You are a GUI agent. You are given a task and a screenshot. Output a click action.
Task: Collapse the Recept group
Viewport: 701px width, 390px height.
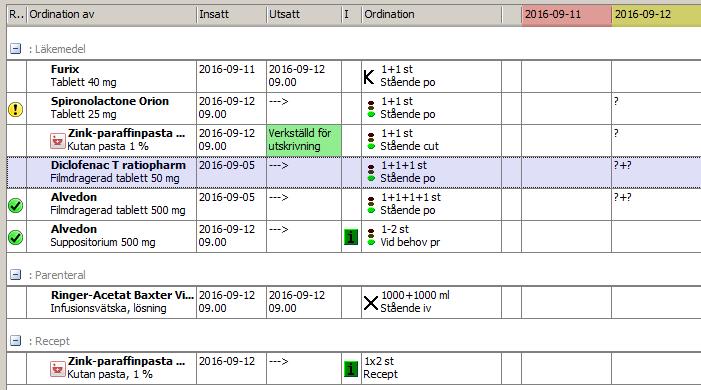(x=16, y=341)
